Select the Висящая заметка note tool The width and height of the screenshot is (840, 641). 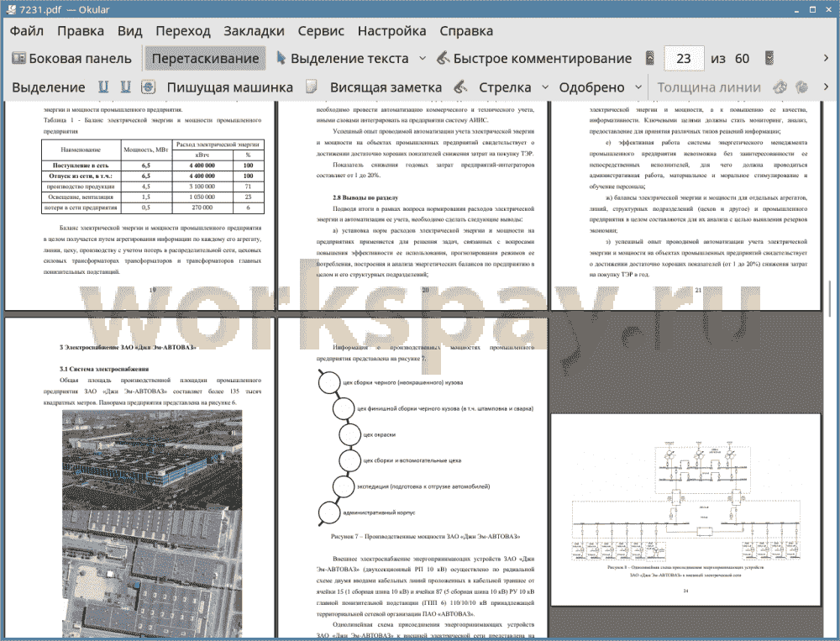[x=374, y=87]
